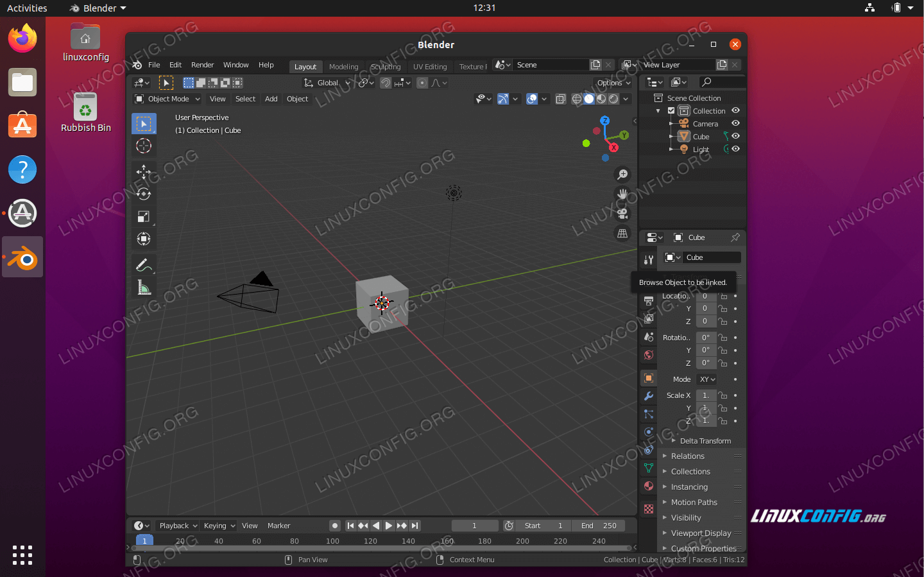The width and height of the screenshot is (924, 577).
Task: Open Firefox from the Ubuntu dock
Action: tap(22, 39)
